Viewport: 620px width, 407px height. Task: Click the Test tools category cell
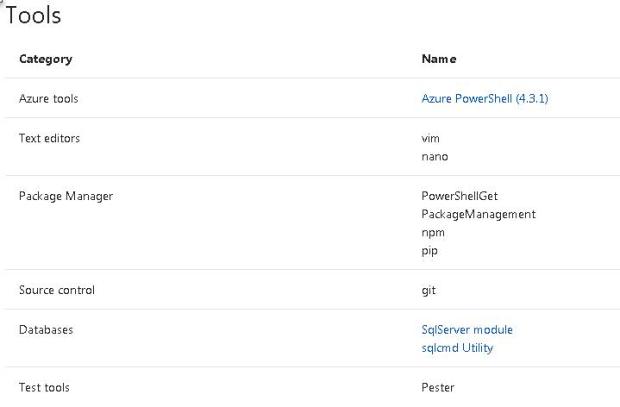tap(44, 387)
